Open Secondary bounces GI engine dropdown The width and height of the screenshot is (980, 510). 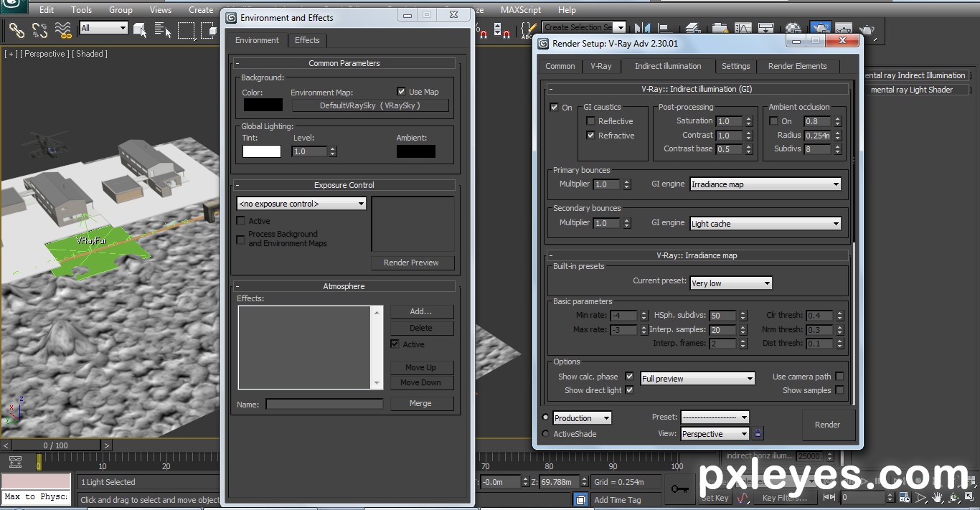pyautogui.click(x=765, y=224)
